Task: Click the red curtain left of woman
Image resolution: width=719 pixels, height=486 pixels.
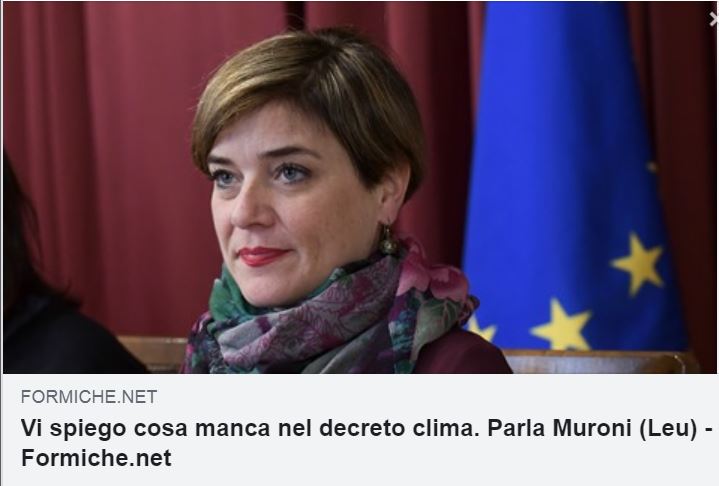Action: (115, 160)
